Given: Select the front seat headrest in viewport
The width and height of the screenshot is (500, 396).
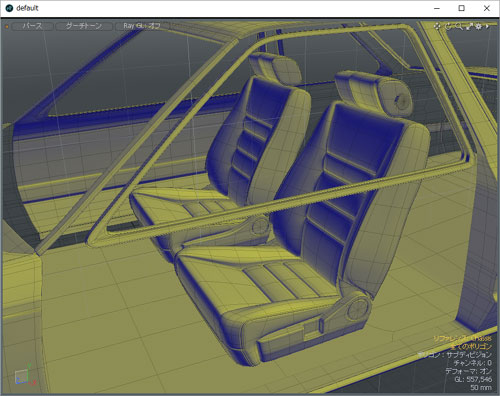Looking at the screenshot, I should coord(373,93).
